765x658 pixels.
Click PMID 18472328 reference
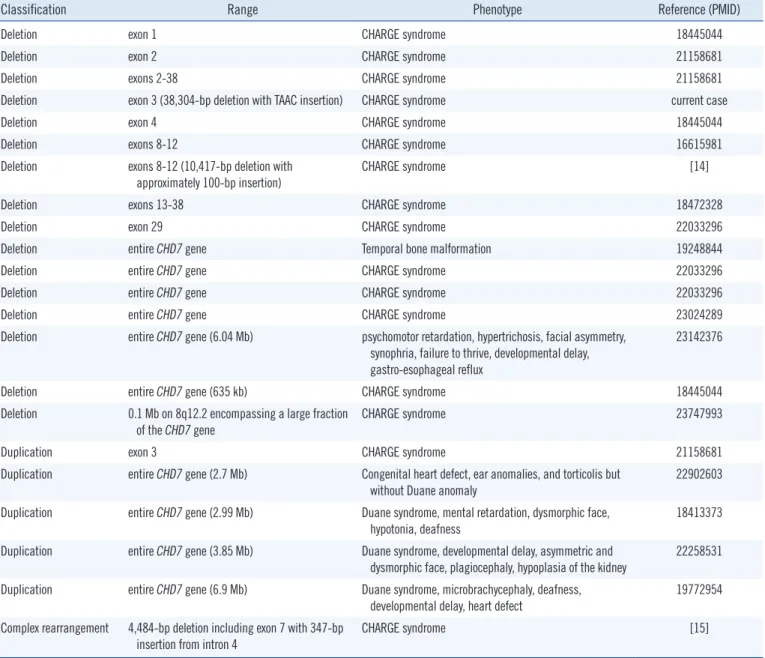click(699, 205)
